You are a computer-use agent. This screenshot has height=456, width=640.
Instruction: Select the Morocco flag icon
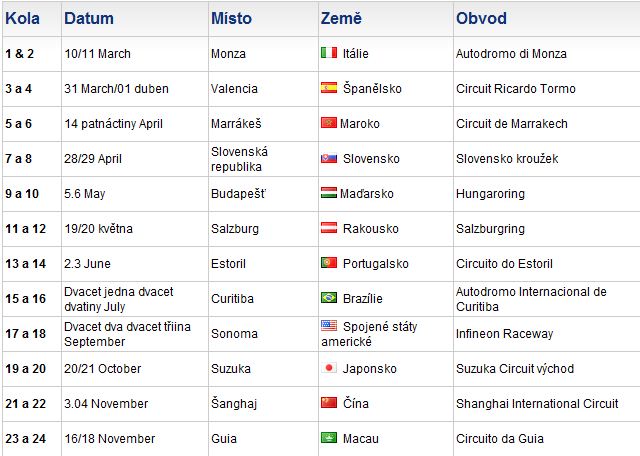click(x=329, y=123)
